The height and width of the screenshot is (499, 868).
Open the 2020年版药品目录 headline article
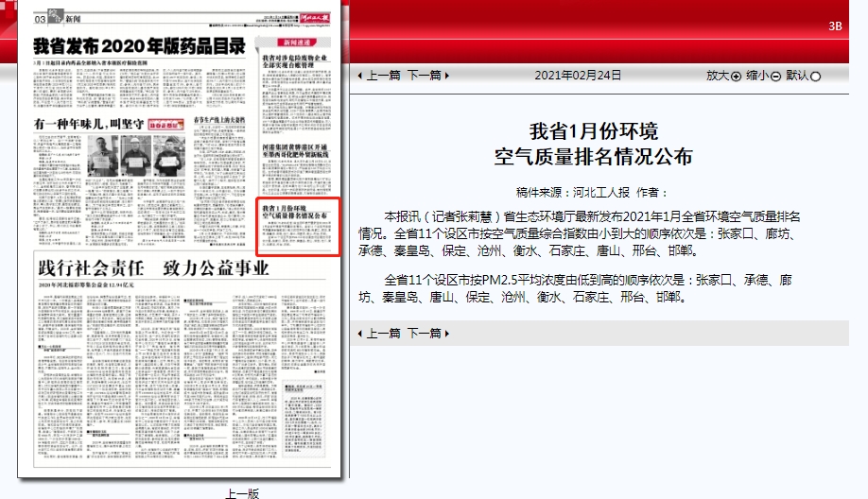[140, 45]
